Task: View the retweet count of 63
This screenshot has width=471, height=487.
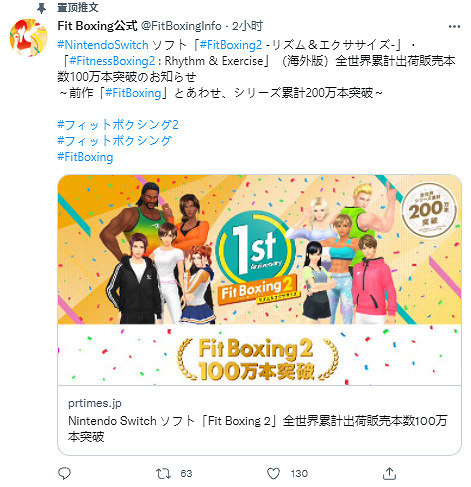Action: (x=186, y=474)
